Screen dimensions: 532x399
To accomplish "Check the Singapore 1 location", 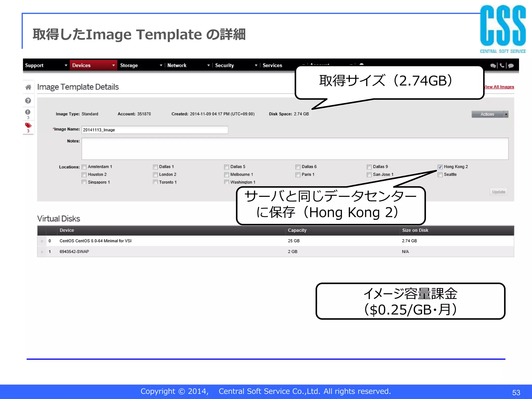I will pos(84,182).
